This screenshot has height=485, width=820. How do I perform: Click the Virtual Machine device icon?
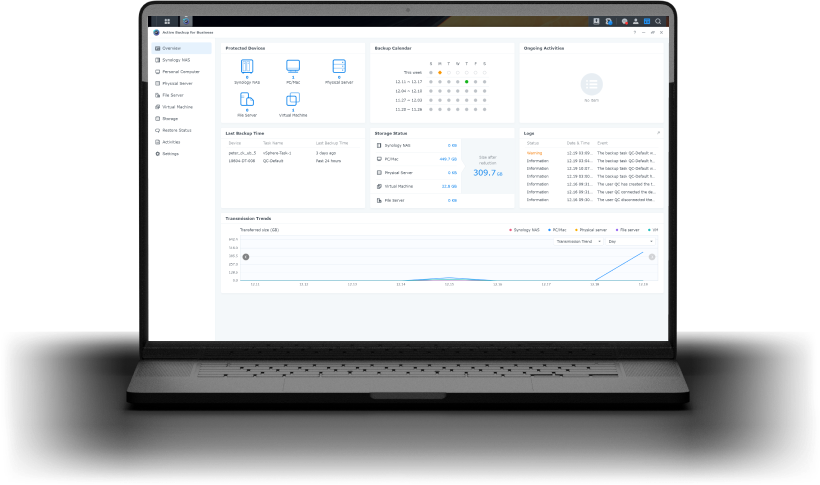click(x=293, y=99)
